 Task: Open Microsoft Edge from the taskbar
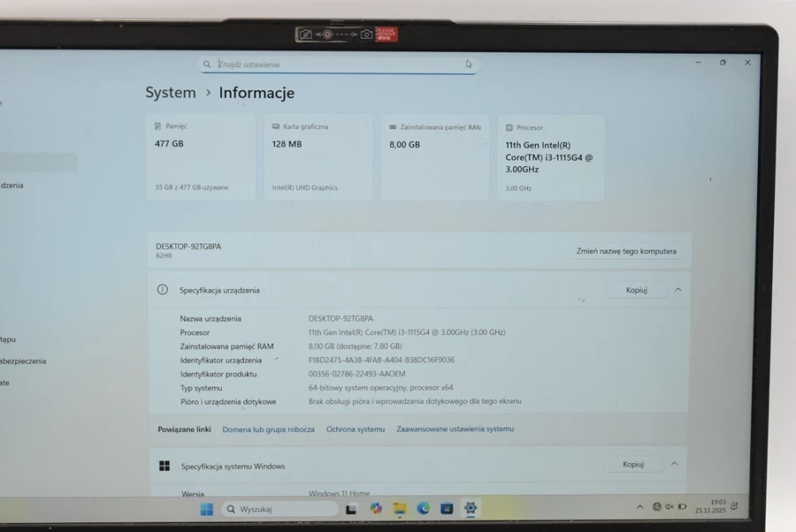[x=424, y=509]
